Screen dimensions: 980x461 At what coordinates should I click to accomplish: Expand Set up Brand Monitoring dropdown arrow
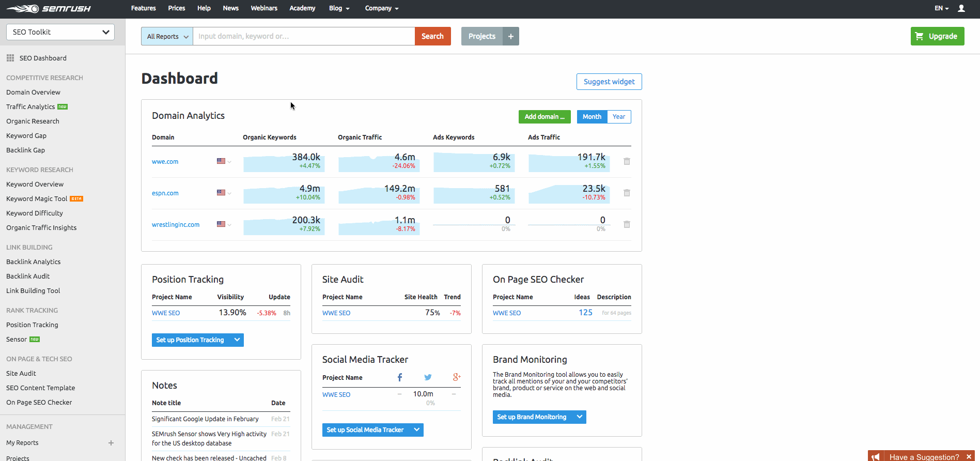(580, 417)
